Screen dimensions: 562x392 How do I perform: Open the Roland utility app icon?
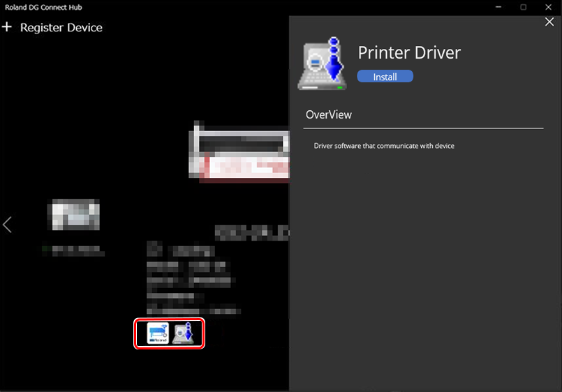click(x=158, y=333)
